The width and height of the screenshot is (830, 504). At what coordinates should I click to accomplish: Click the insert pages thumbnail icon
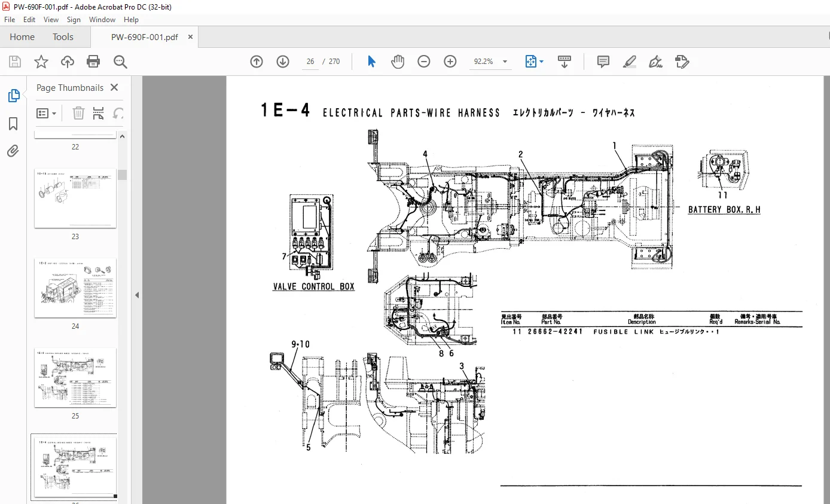tap(99, 113)
